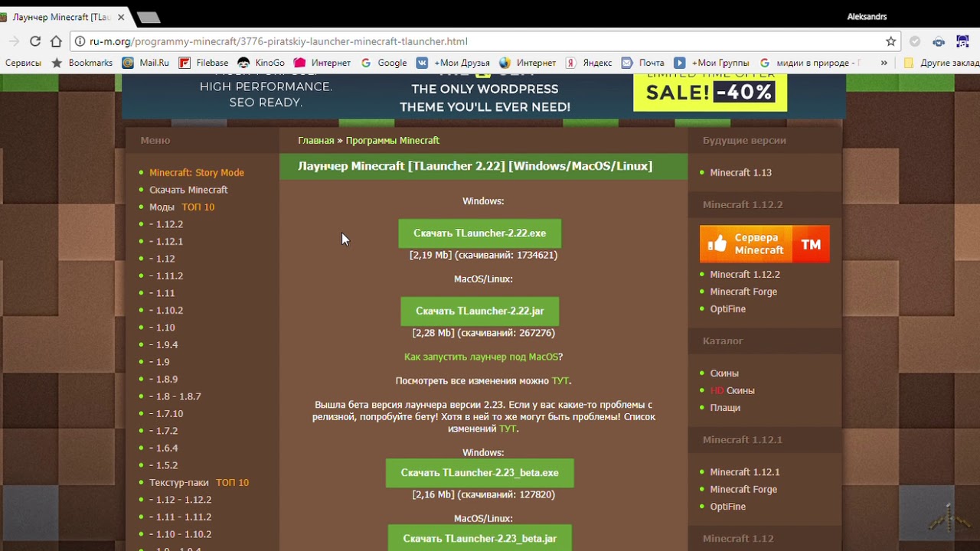Open the Другие закладки folder

(941, 63)
